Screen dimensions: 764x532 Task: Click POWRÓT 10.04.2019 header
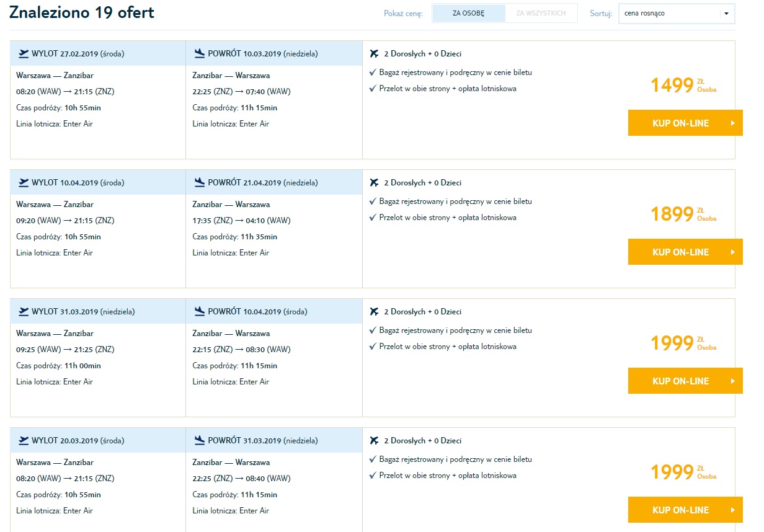click(x=274, y=311)
